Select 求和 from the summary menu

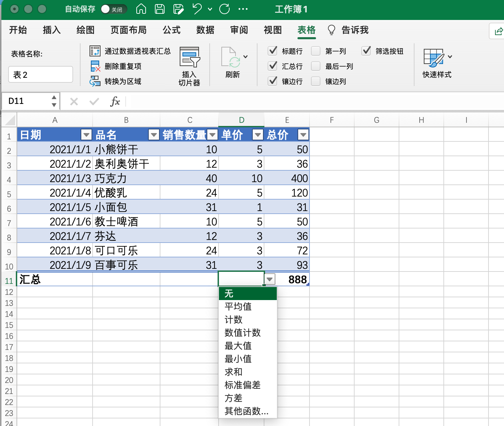233,372
